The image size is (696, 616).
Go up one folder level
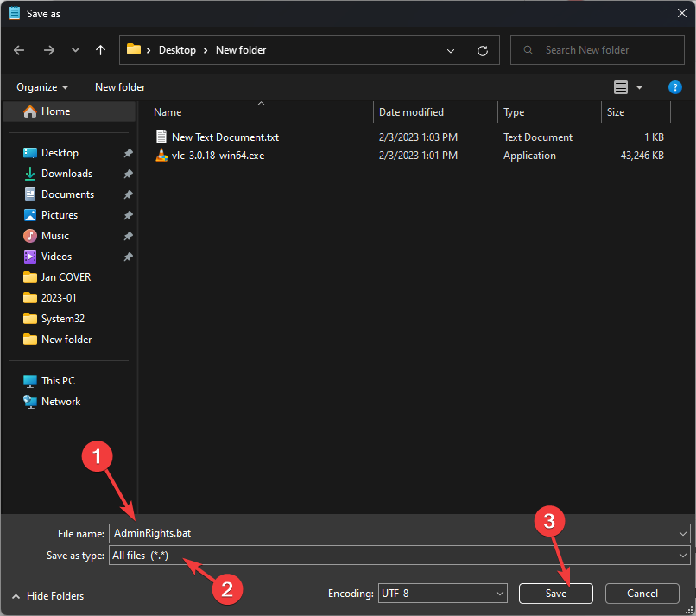(x=101, y=50)
